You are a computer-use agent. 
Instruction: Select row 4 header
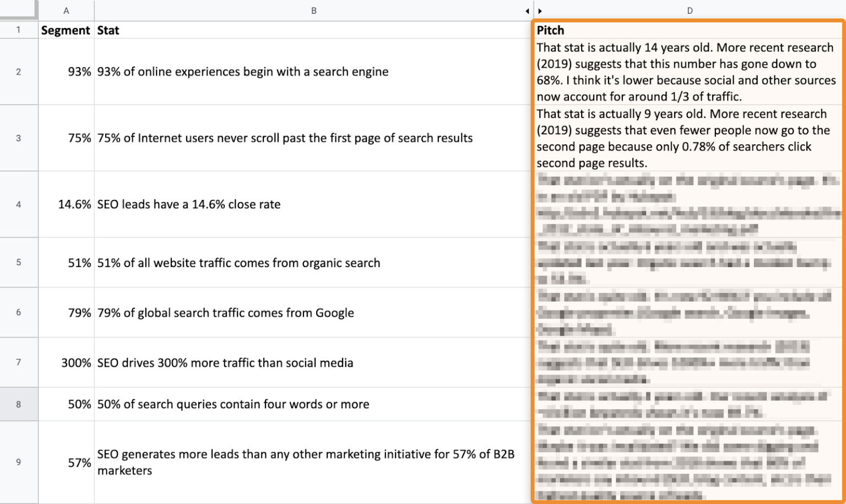(x=19, y=204)
